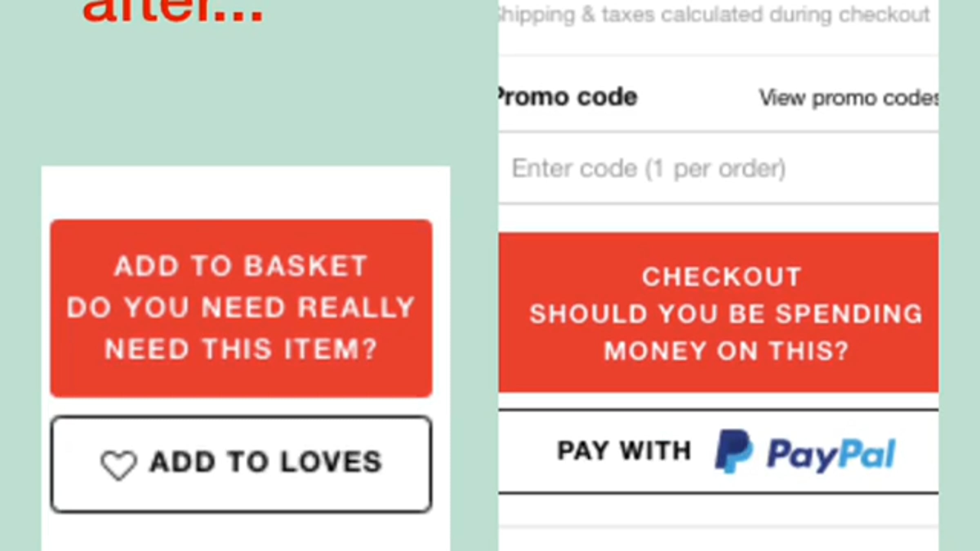Click the red Add to Basket button
980x551 pixels.
[x=241, y=308]
